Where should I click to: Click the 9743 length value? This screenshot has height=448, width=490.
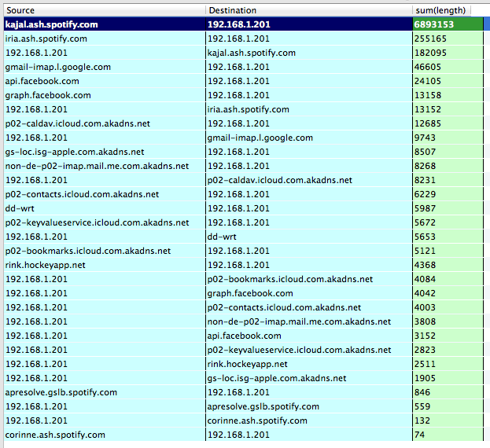[425, 138]
